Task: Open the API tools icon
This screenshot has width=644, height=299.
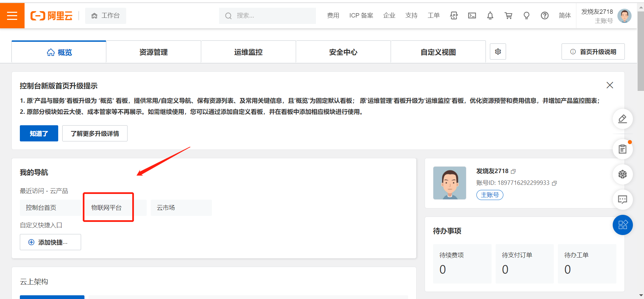Action: pyautogui.click(x=454, y=15)
